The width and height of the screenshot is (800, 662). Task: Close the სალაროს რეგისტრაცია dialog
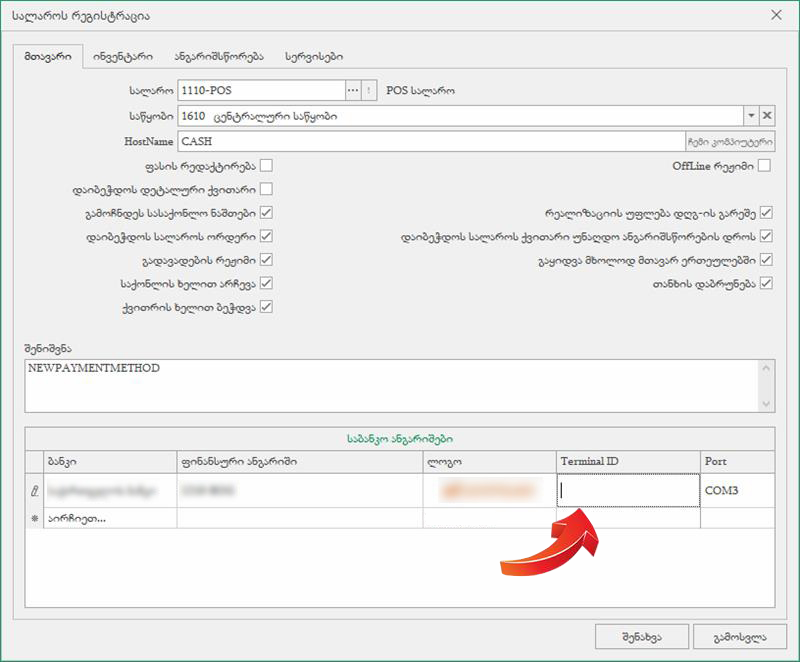(x=777, y=15)
